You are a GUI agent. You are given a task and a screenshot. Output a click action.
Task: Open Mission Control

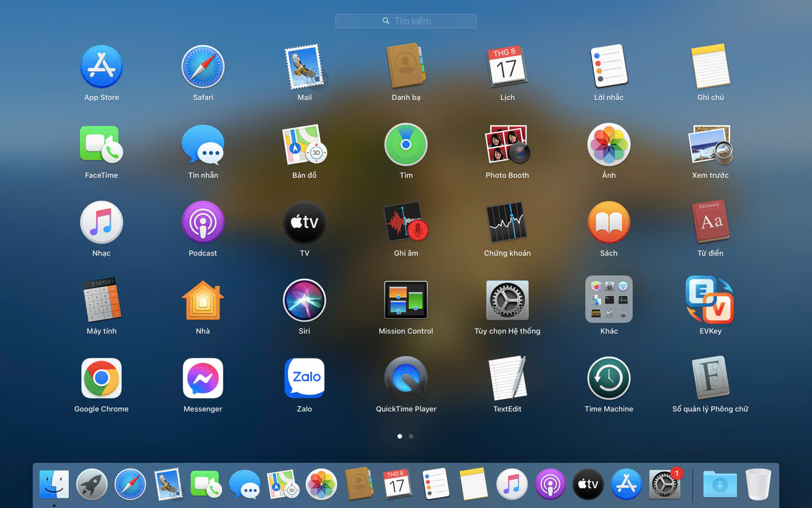tap(406, 300)
